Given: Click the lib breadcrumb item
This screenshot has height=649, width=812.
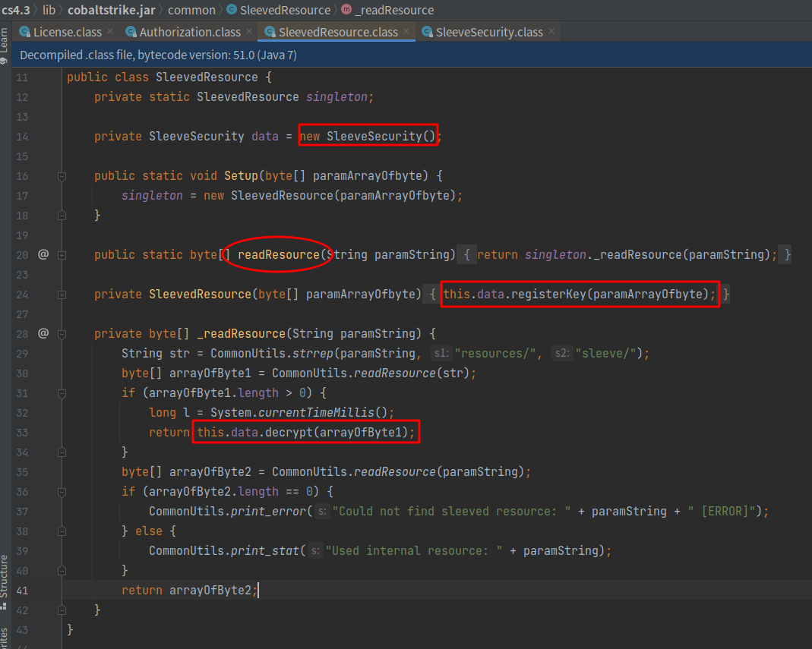Looking at the screenshot, I should pyautogui.click(x=49, y=11).
